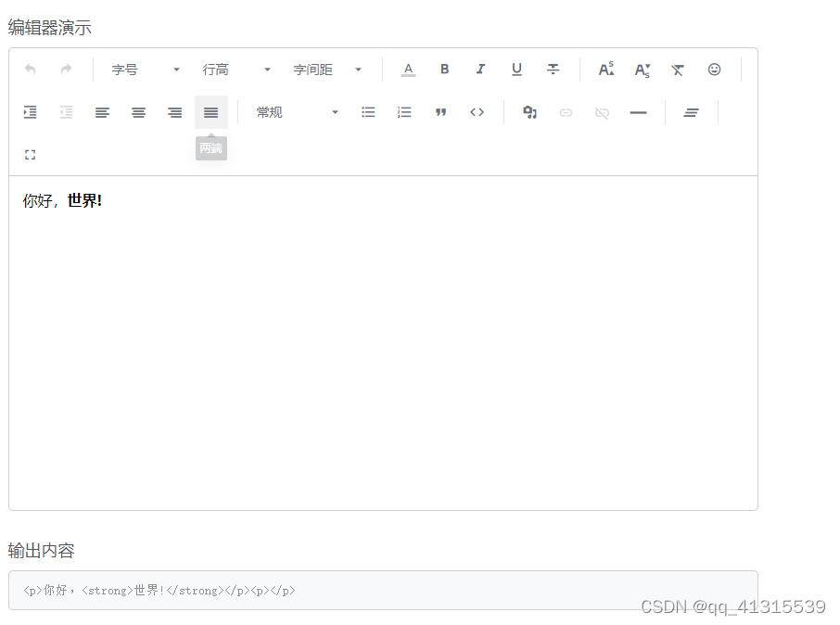Click the code block icon
Screen dimensions: 840x625
click(x=477, y=111)
